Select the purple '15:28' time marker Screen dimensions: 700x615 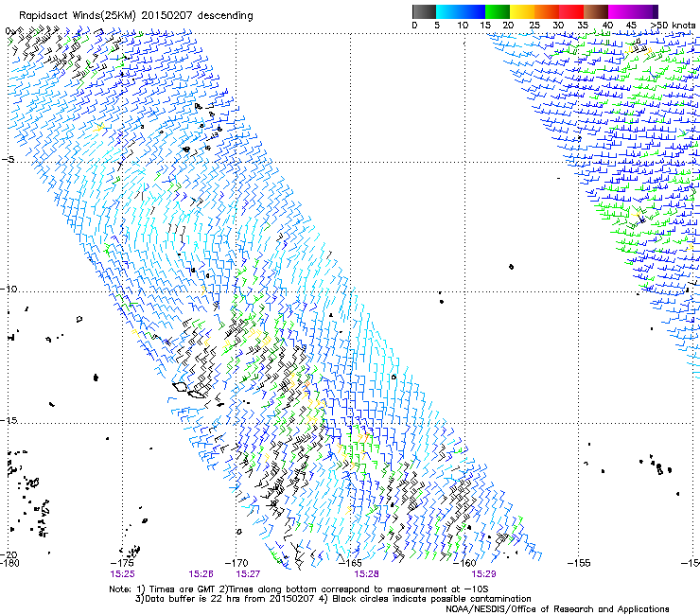coord(366,574)
